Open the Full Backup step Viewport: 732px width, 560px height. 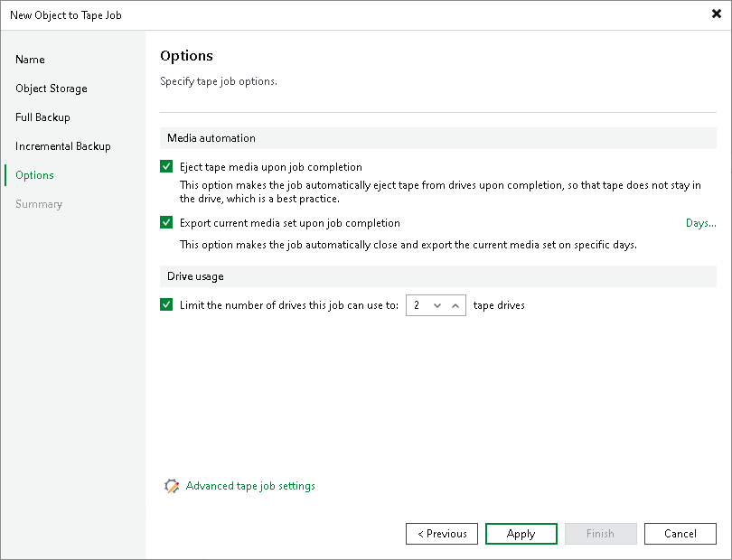coord(42,117)
